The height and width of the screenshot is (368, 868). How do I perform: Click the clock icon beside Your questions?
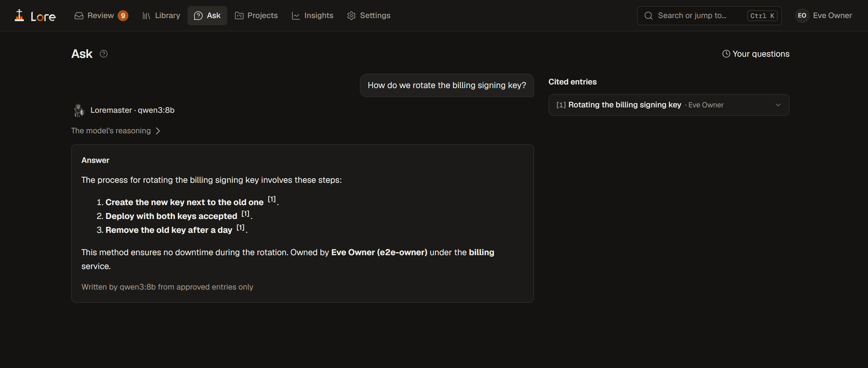tap(726, 54)
